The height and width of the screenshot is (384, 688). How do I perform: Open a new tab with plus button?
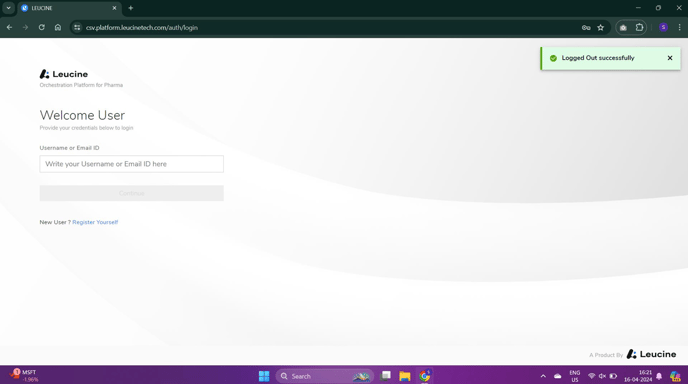click(130, 8)
